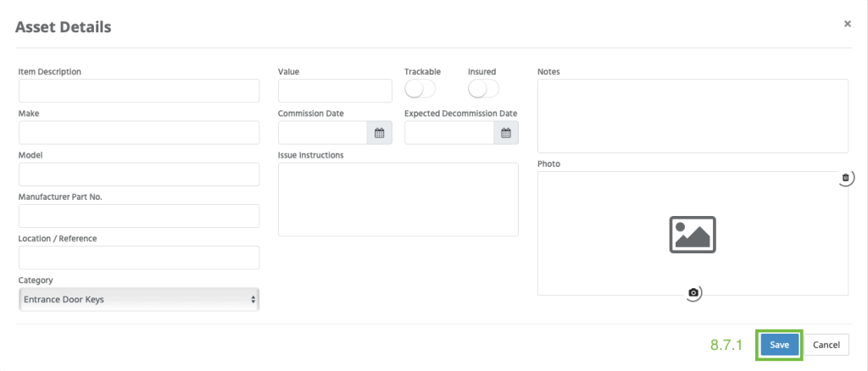Enable the Insured switch

(x=483, y=88)
